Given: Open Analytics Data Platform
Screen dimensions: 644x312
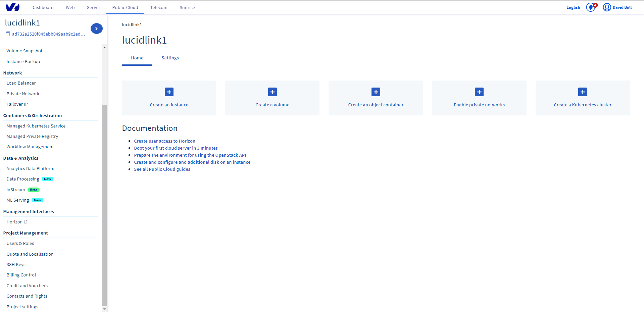Looking at the screenshot, I should tap(30, 168).
